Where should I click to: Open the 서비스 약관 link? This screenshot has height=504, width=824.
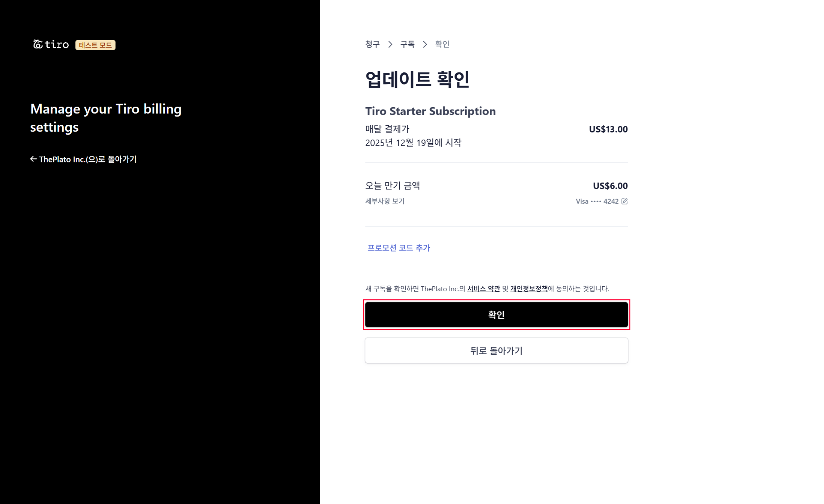click(483, 289)
